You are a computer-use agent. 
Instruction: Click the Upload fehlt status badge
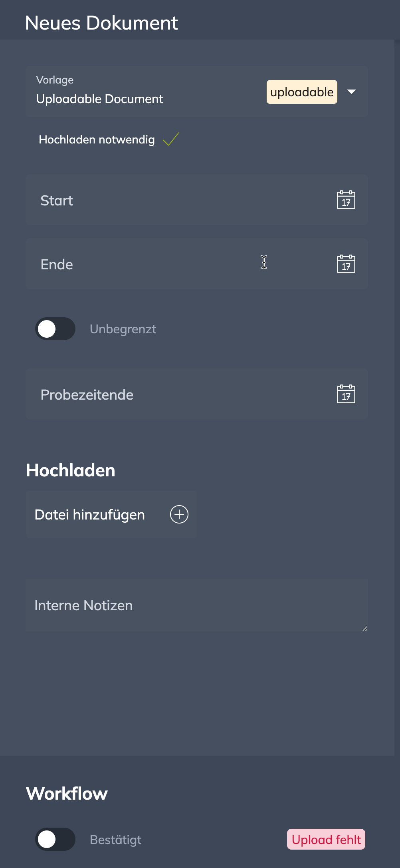point(326,839)
